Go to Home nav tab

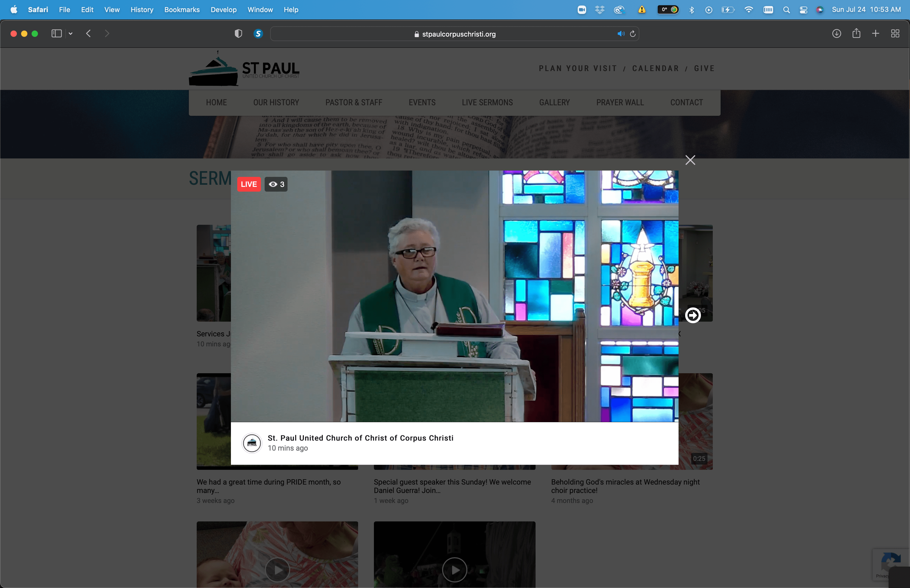coord(216,102)
